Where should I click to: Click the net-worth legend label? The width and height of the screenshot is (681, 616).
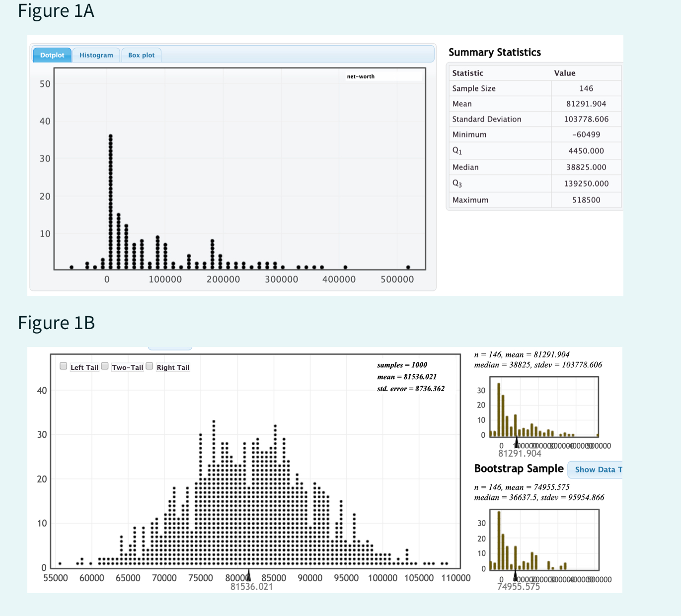pos(361,76)
